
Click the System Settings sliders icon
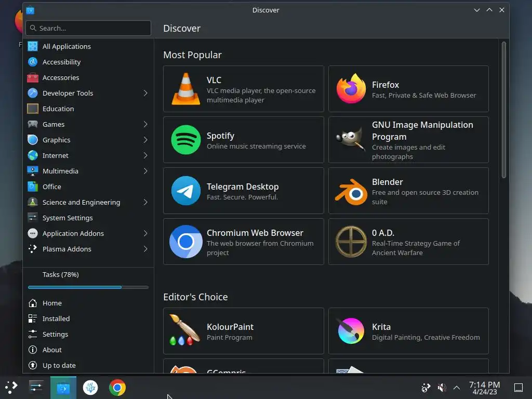click(x=33, y=218)
